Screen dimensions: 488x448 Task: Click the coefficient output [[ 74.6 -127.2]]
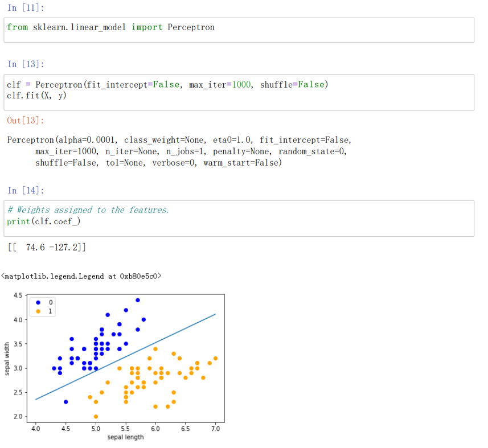(47, 248)
